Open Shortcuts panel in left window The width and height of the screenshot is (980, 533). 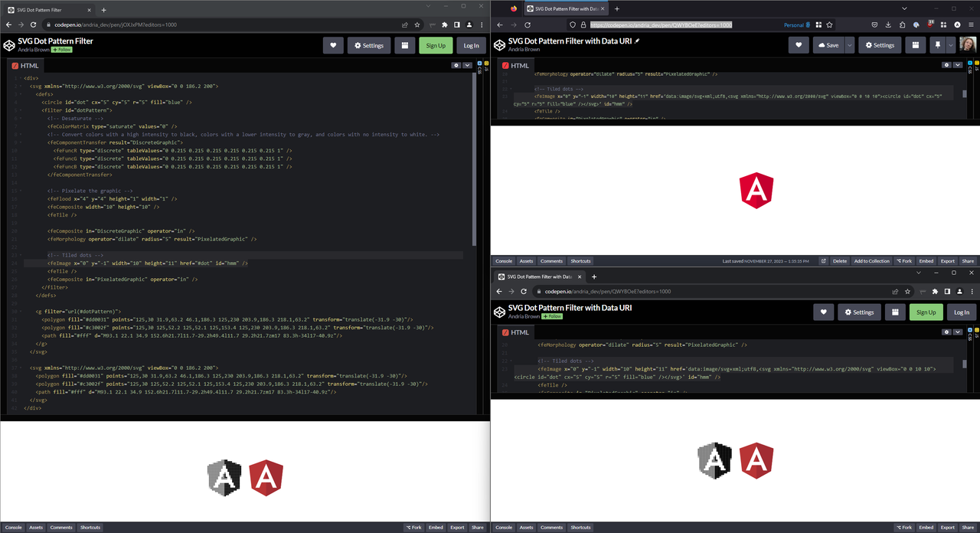tap(90, 528)
